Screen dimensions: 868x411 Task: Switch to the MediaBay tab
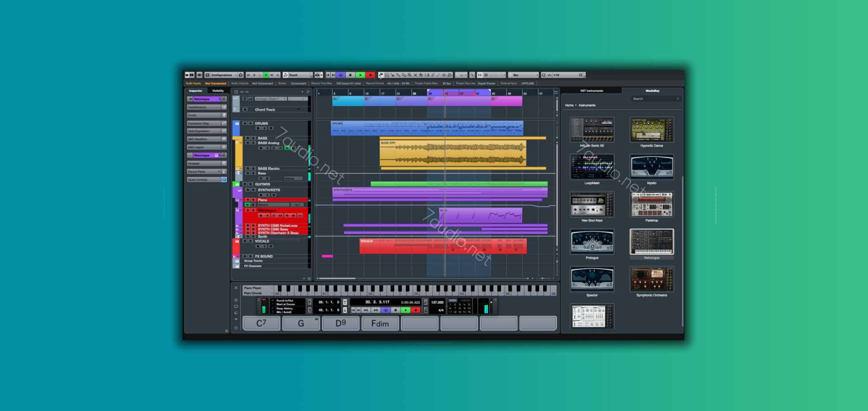tap(652, 91)
